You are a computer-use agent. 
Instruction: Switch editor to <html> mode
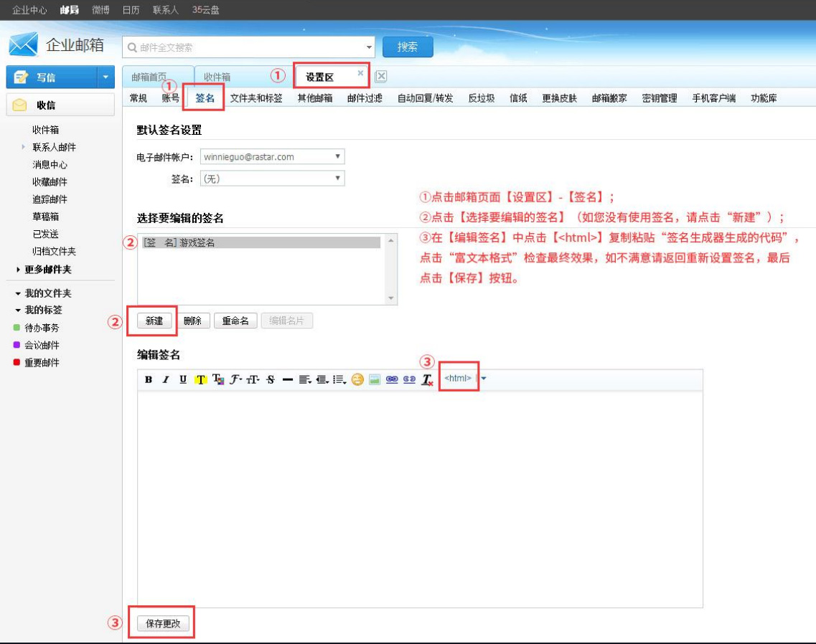(458, 378)
